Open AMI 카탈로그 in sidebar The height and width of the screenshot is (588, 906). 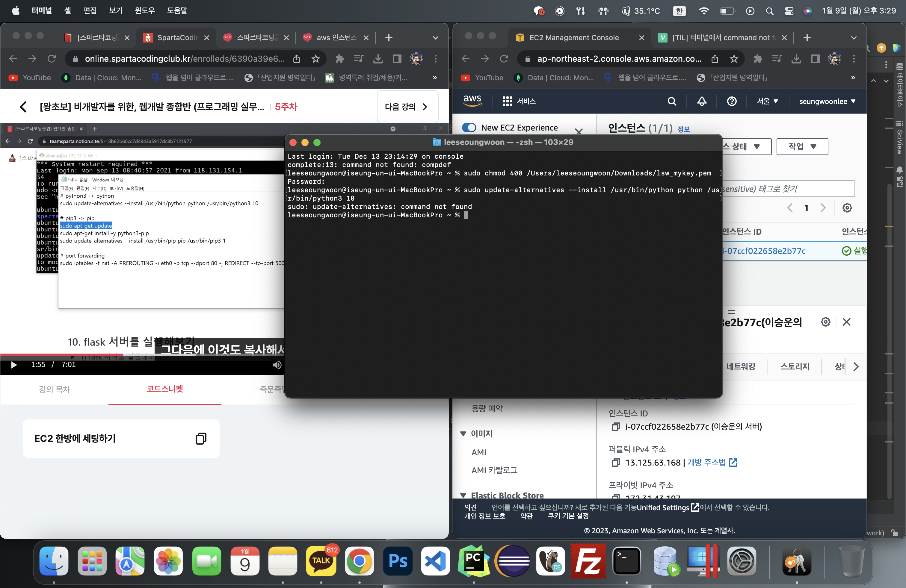click(494, 470)
